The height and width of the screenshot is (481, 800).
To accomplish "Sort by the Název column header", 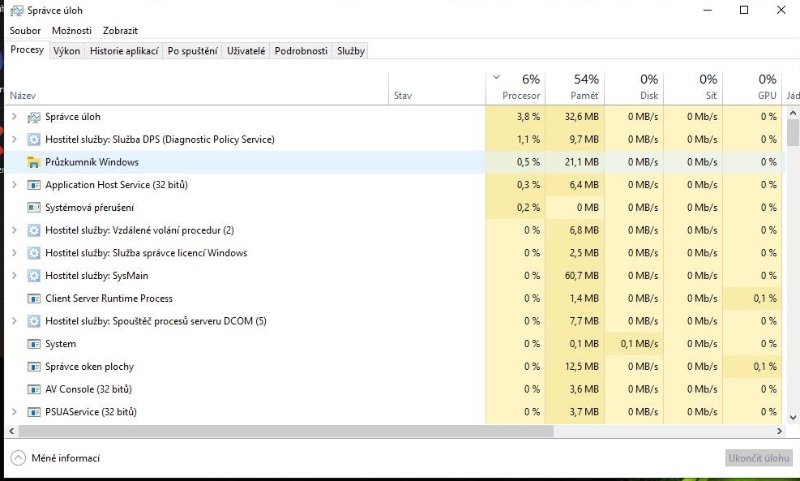I will pos(23,95).
